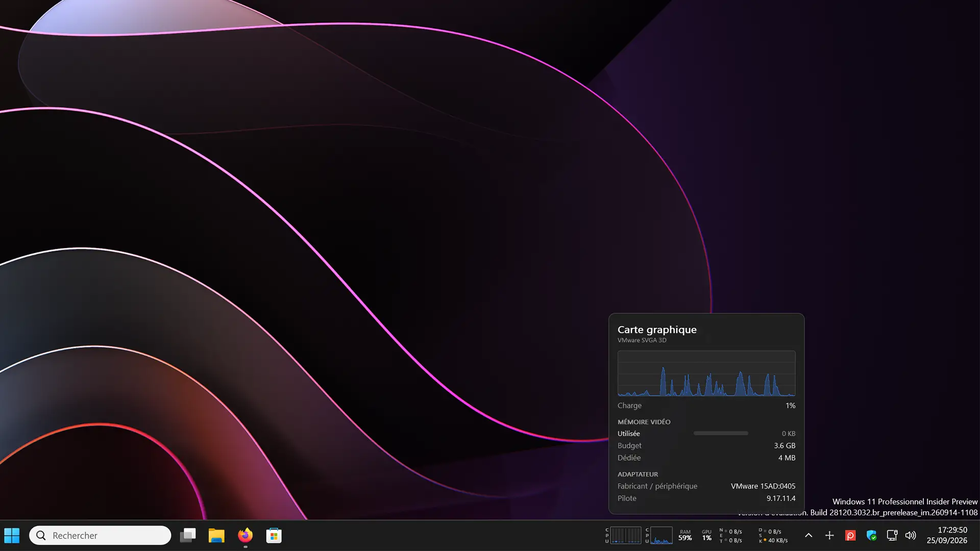The width and height of the screenshot is (980, 551).
Task: Click the volume speaker icon
Action: pos(911,536)
